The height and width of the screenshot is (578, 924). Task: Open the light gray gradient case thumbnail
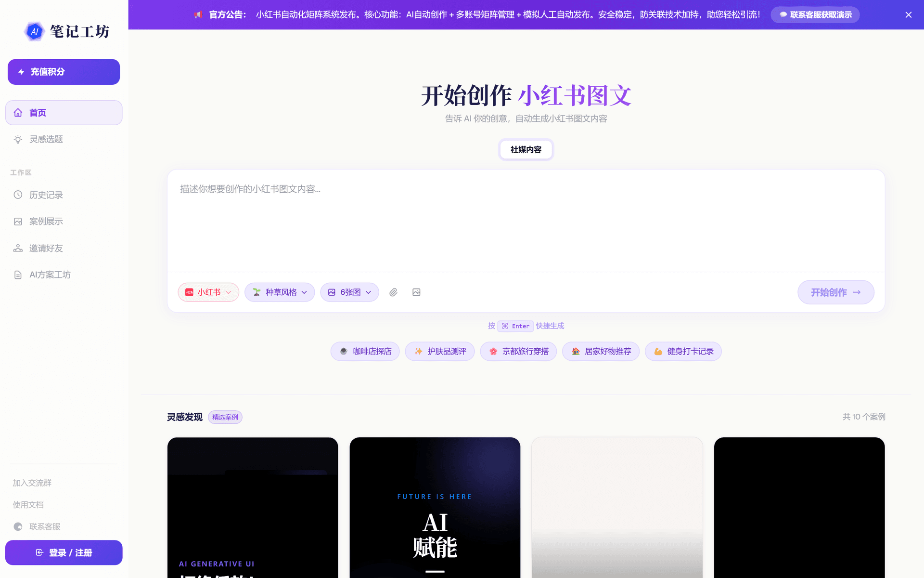(617, 508)
